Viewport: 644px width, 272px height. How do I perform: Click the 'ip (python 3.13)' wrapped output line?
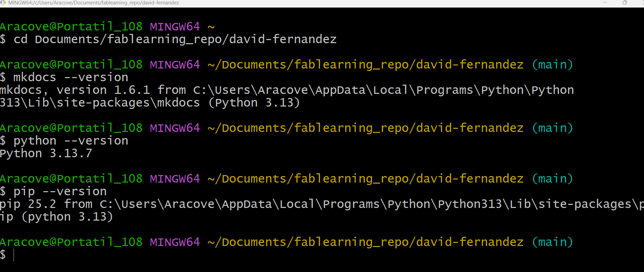coord(56,217)
